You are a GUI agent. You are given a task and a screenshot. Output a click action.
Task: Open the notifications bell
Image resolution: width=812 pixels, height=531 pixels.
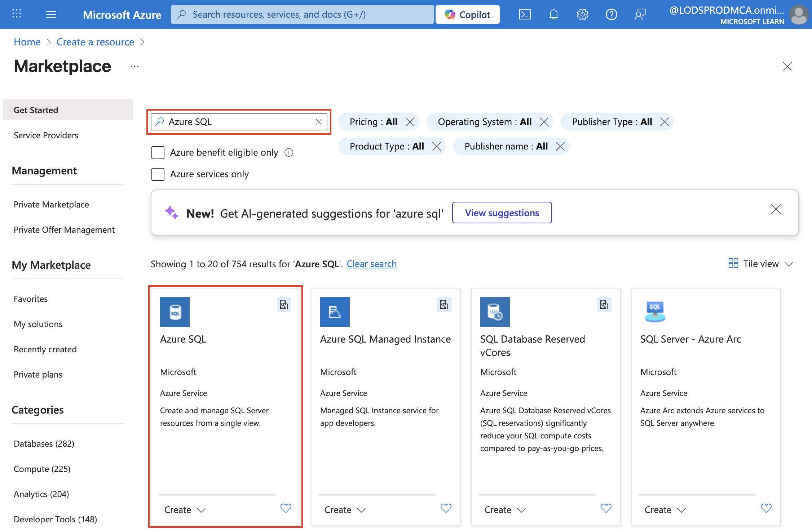click(553, 14)
